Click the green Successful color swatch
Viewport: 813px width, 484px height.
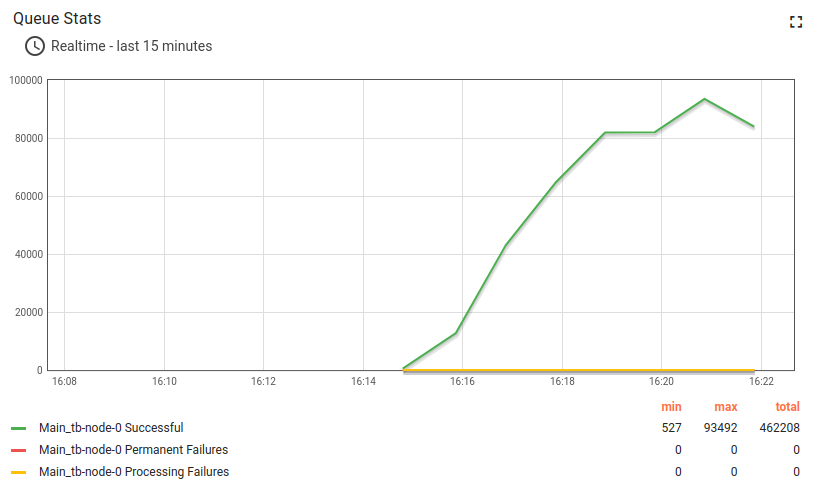pyautogui.click(x=18, y=428)
